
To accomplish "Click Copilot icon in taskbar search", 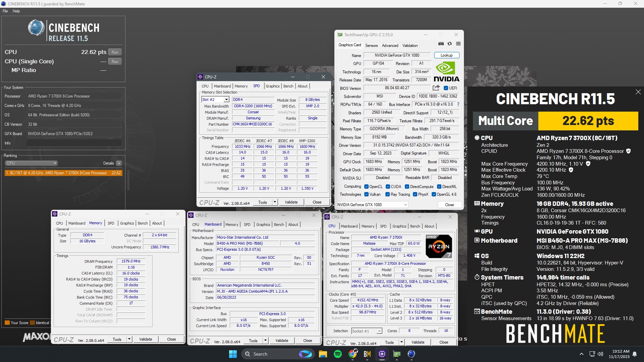I will coord(305,354).
